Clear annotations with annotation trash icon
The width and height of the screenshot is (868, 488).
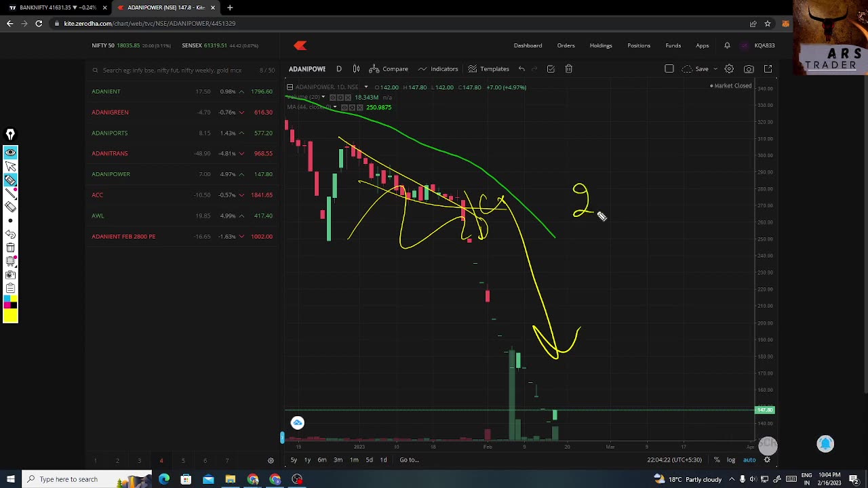10,248
